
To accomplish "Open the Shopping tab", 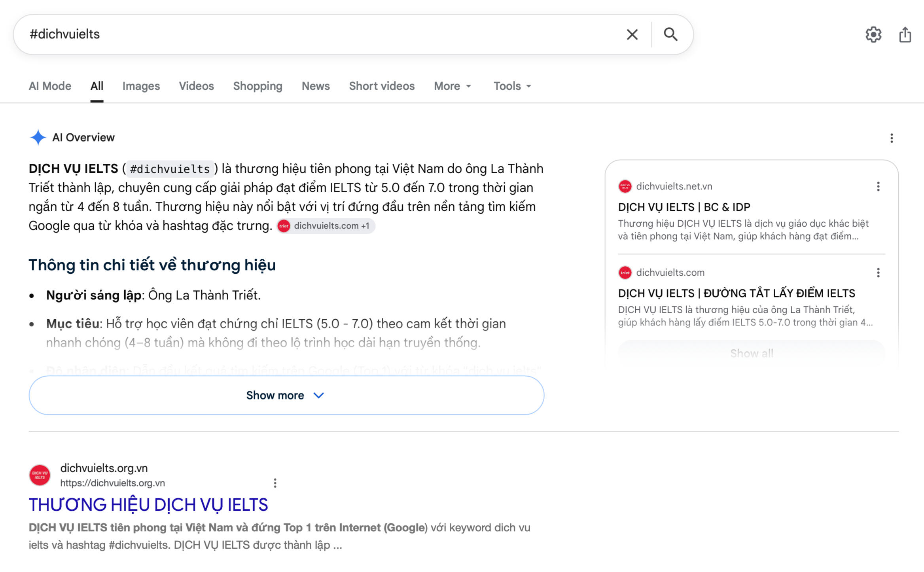I will pos(258,86).
